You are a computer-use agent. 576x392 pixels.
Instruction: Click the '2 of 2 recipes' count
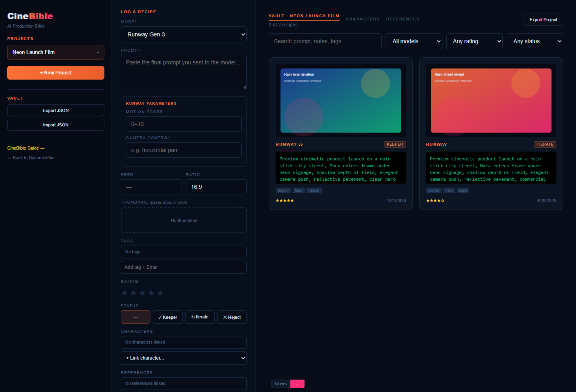click(283, 25)
